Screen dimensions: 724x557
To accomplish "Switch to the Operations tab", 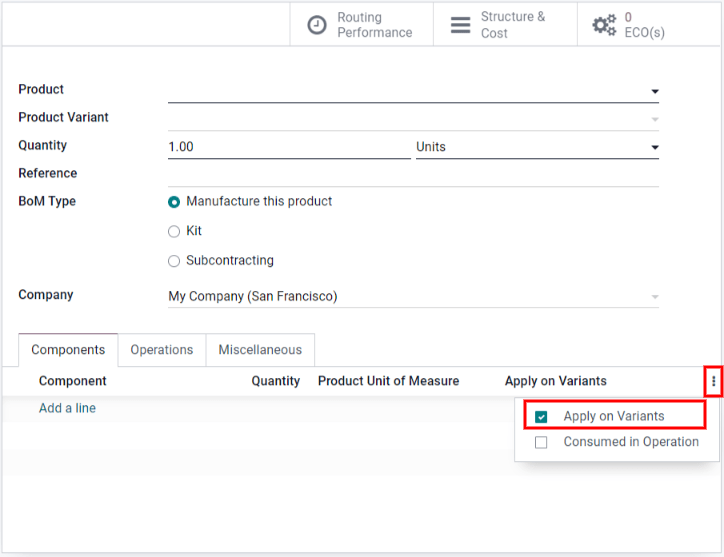I will pos(162,350).
